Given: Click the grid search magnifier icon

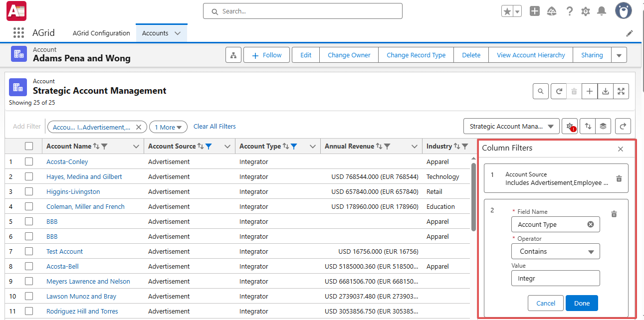Looking at the screenshot, I should click(541, 91).
